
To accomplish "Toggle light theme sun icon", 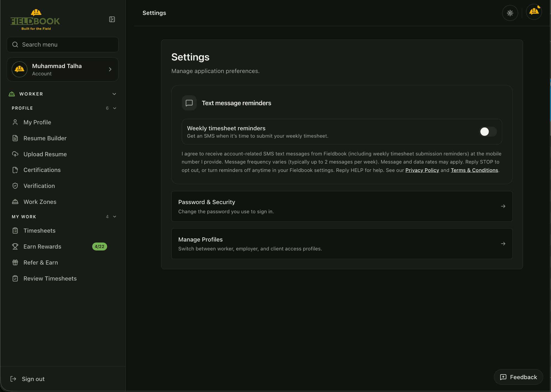I will [x=510, y=13].
